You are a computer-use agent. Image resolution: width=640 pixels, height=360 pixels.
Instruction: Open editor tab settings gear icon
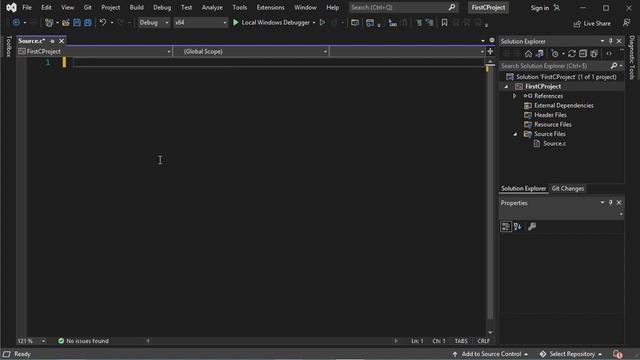coord(492,40)
